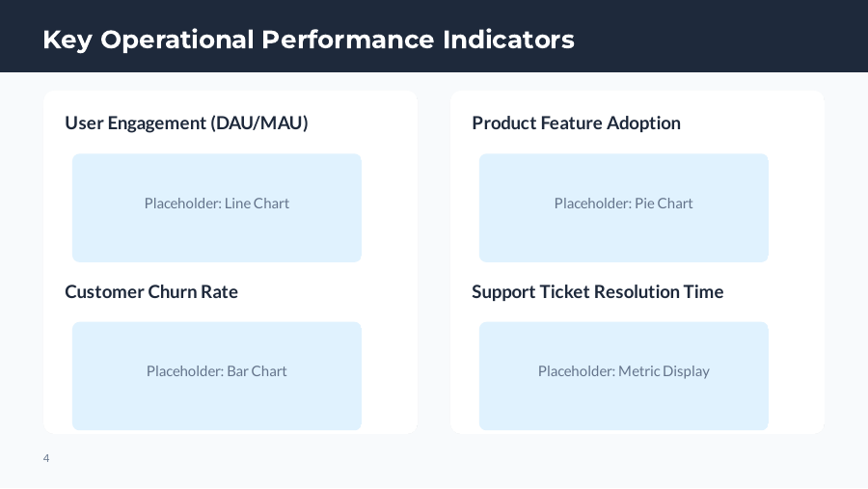Select the 'Placeholder: Bar Chart' label
This screenshot has width=868, height=489.
(x=216, y=371)
